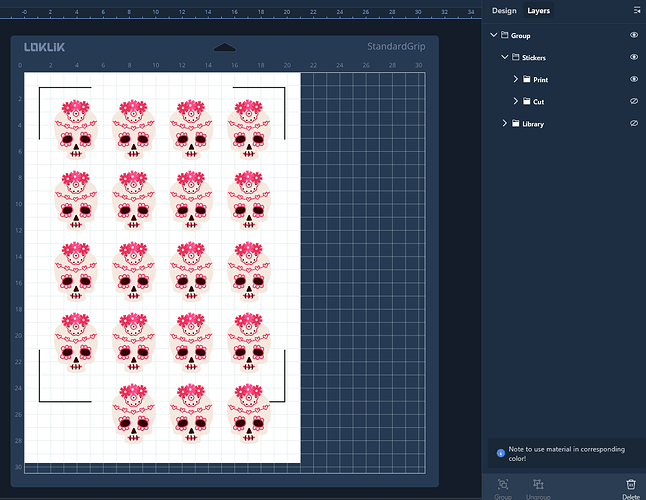Show the hidden Cut layer

[633, 101]
